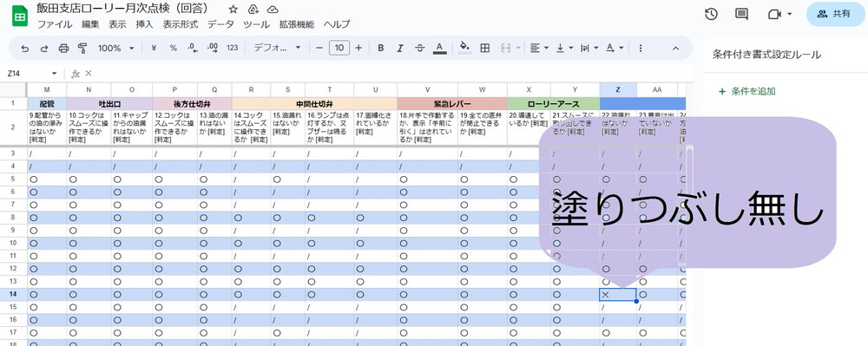Click the undo arrow in toolbar
Image resolution: width=868 pixels, height=346 pixels.
tap(25, 48)
